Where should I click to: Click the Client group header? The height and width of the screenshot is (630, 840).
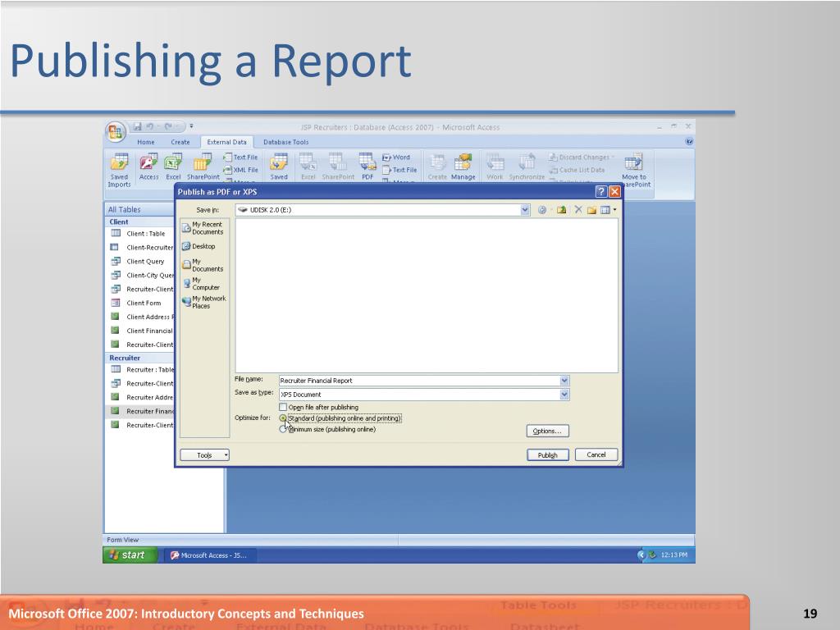139,221
